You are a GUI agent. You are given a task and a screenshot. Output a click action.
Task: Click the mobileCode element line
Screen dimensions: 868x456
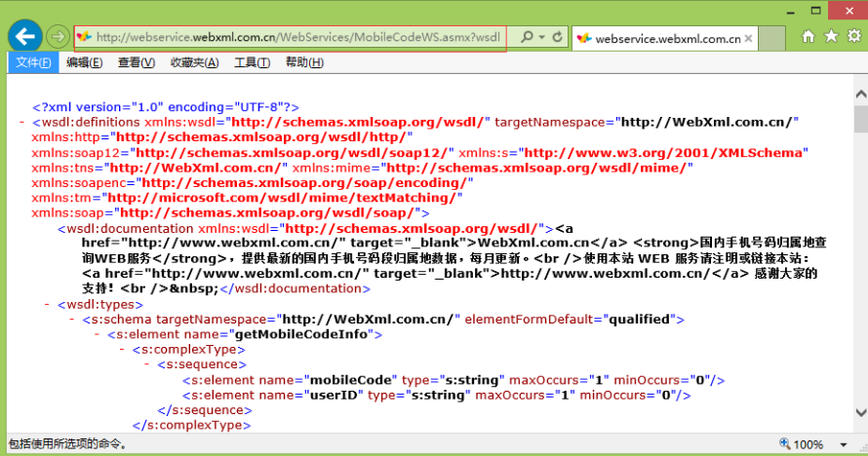click(454, 380)
